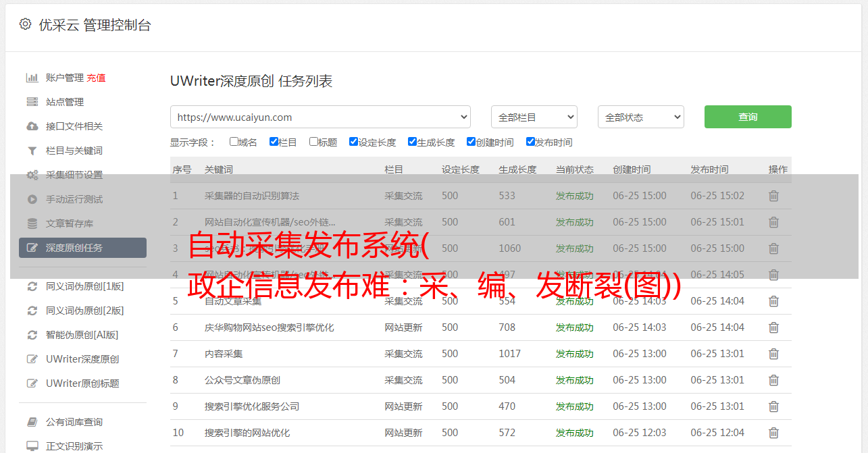
Task: Toggle the 创建时间 field checkbox
Action: click(x=471, y=142)
